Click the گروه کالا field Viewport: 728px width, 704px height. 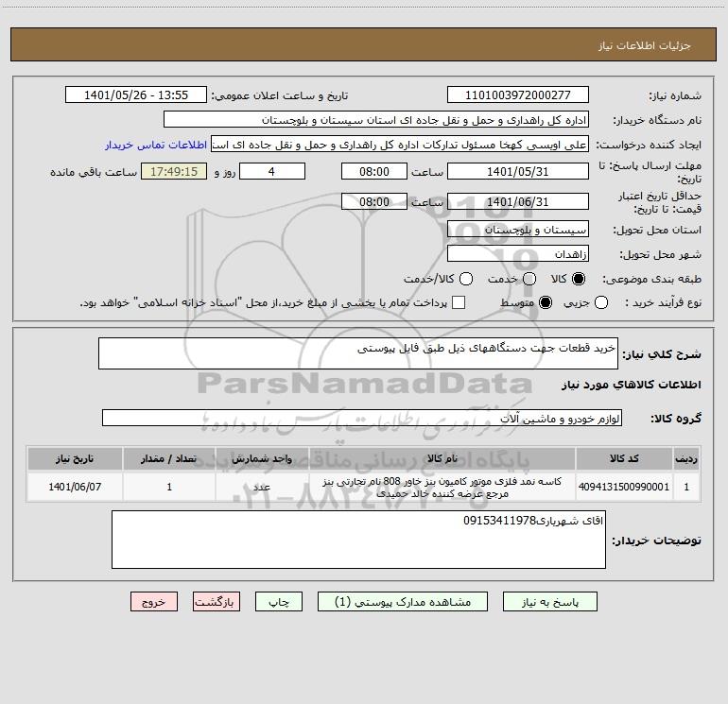tap(362, 418)
